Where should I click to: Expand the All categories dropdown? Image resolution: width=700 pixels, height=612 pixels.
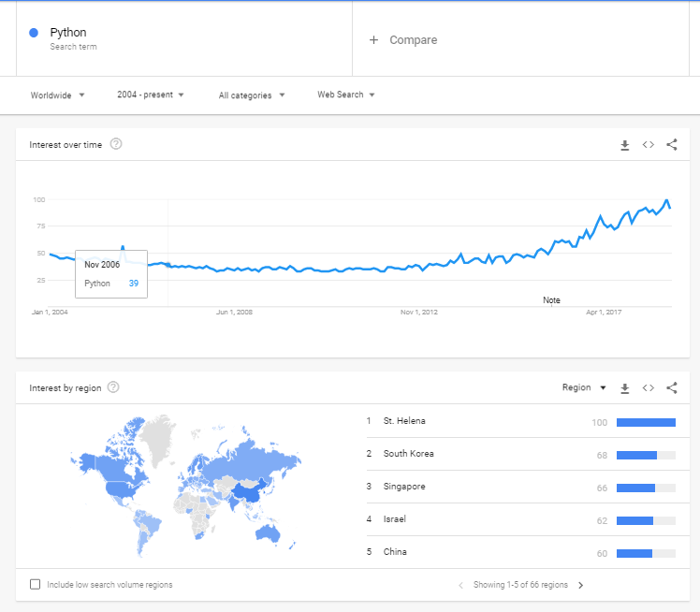click(251, 95)
